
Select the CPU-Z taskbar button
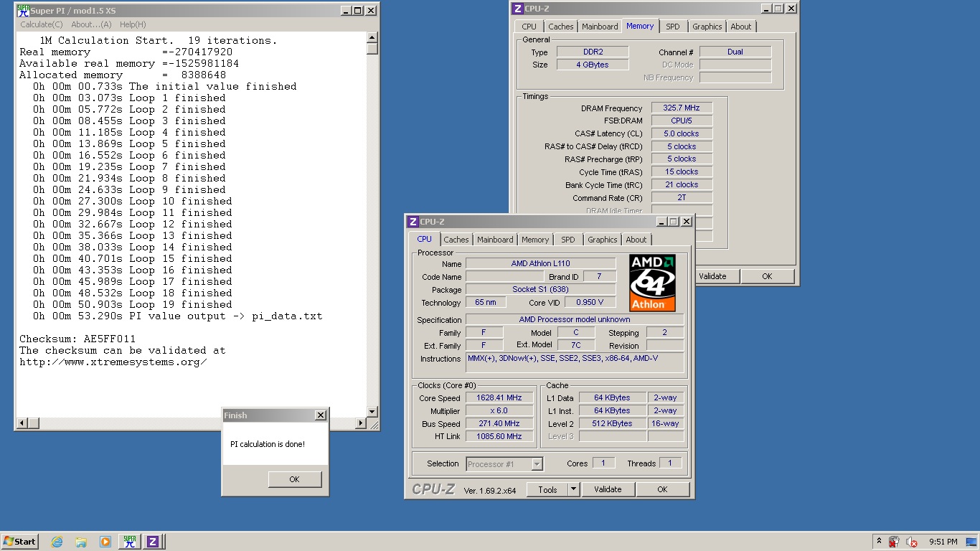click(x=153, y=542)
